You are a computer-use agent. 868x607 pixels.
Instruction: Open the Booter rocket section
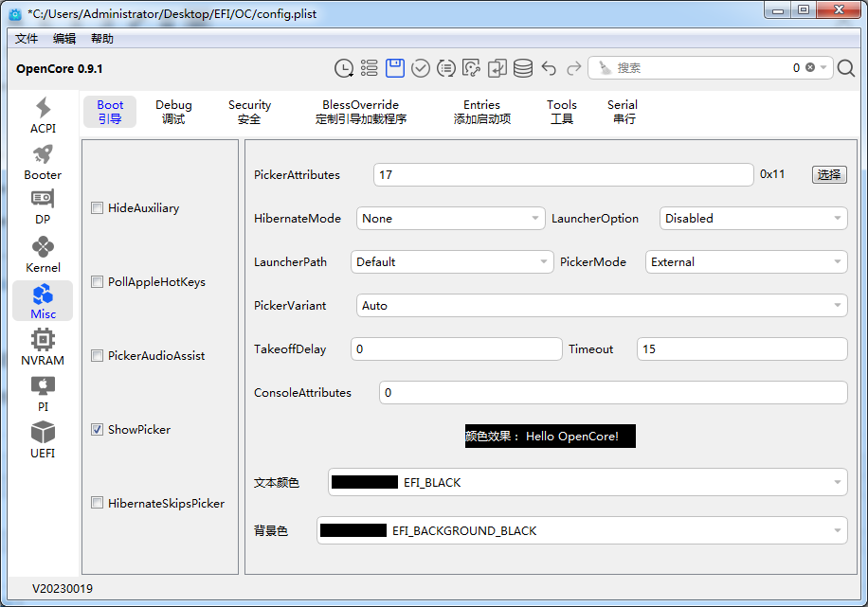[43, 161]
